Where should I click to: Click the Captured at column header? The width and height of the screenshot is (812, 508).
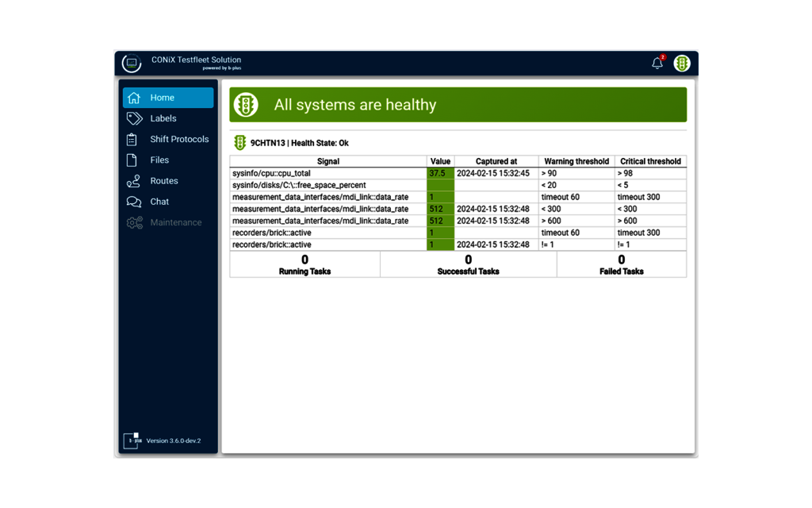point(496,161)
